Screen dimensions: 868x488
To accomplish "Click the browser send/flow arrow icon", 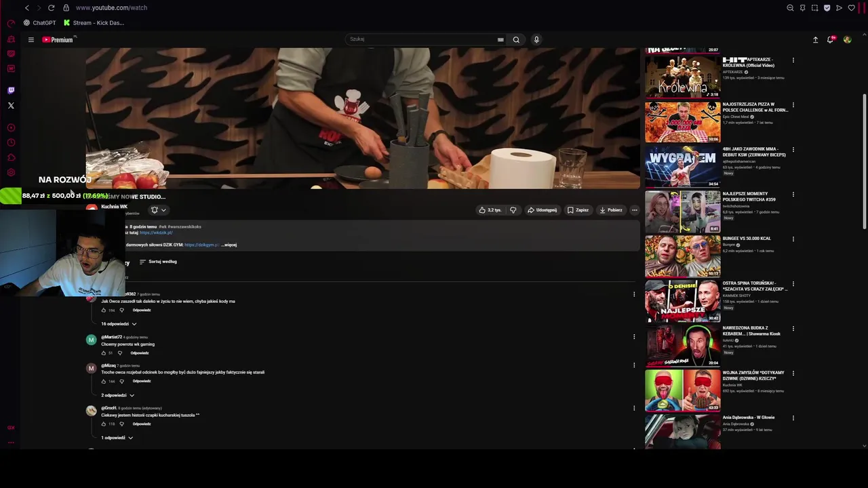I will click(839, 7).
